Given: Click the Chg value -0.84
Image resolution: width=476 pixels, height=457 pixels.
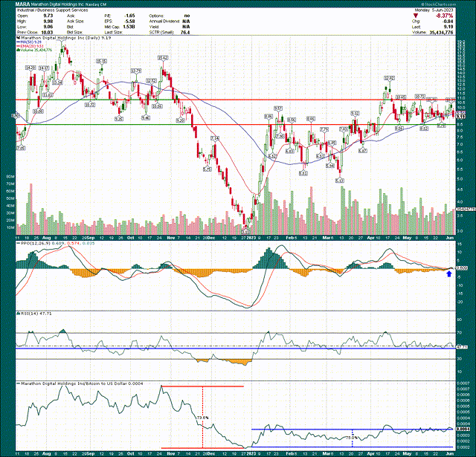Looking at the screenshot, I should point(448,22).
